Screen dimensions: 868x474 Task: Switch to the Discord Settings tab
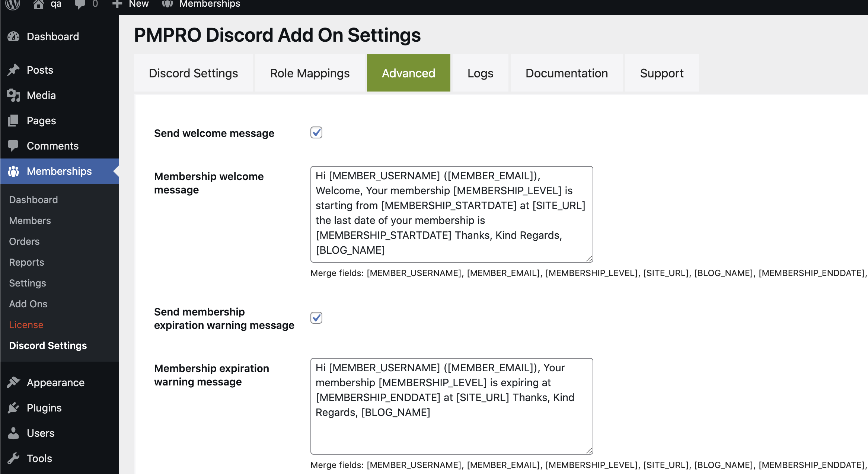tap(194, 73)
